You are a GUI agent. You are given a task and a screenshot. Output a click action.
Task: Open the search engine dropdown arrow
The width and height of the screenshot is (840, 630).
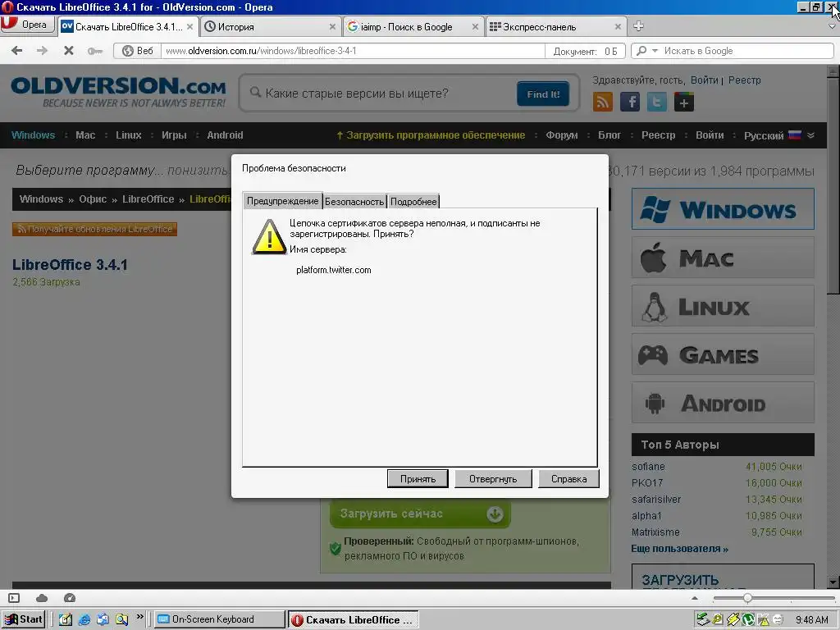pos(655,51)
